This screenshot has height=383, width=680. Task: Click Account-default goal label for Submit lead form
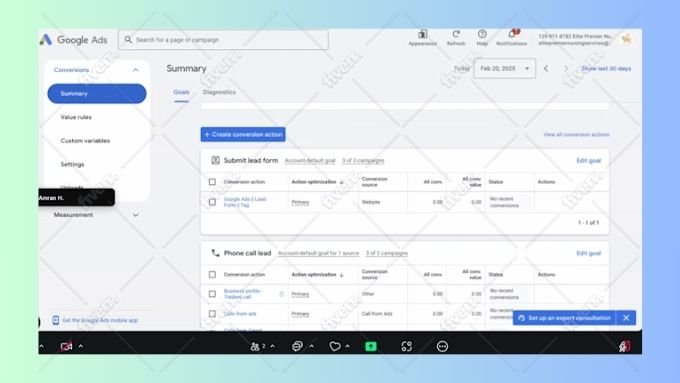pyautogui.click(x=310, y=160)
